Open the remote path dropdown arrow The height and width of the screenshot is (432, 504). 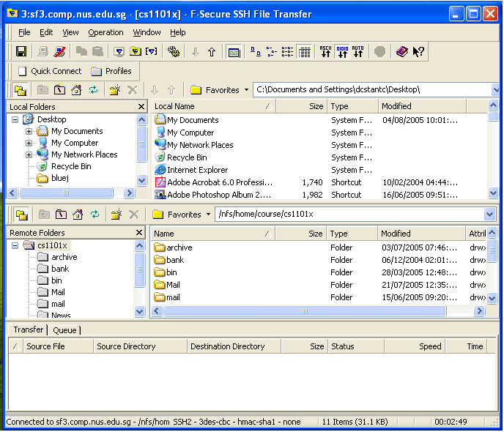tap(489, 215)
